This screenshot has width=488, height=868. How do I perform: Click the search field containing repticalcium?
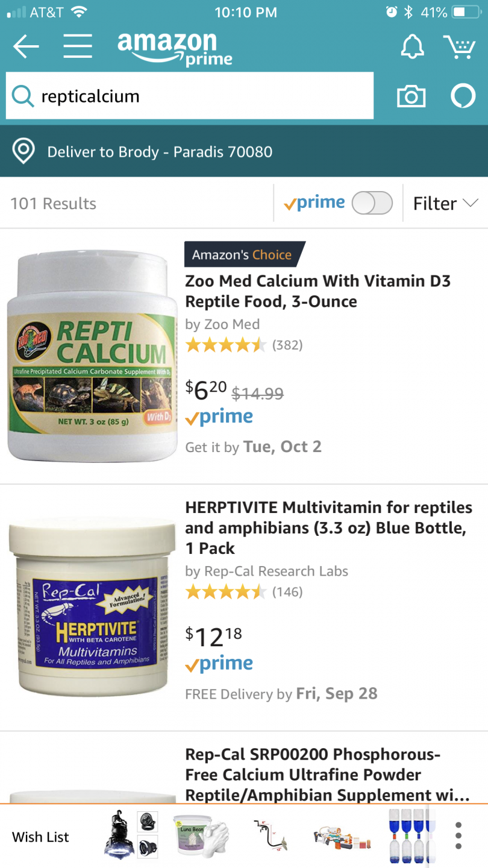[x=205, y=96]
